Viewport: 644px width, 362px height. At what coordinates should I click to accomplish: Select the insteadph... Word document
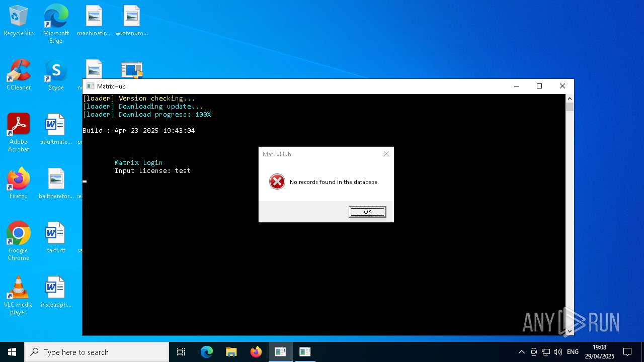pos(56,293)
